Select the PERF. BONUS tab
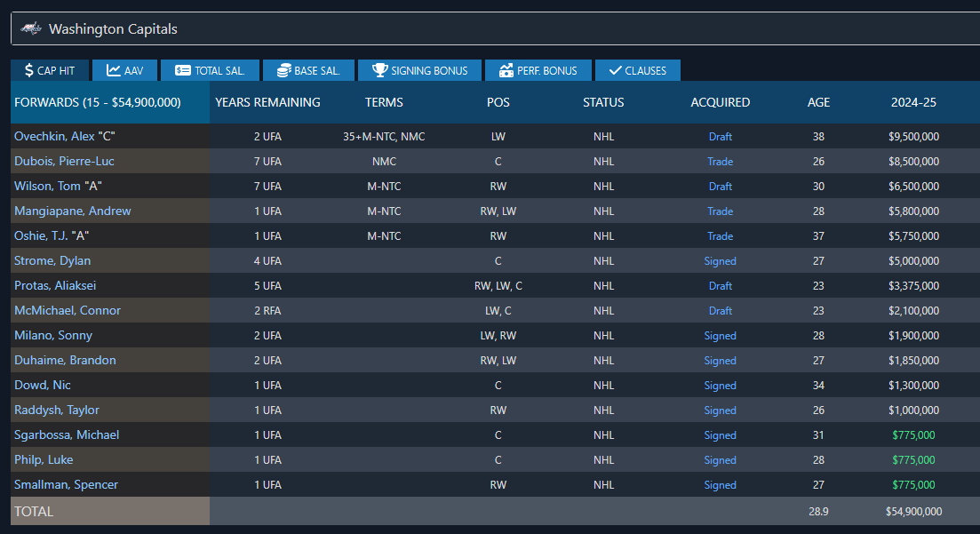The width and height of the screenshot is (980, 534). coord(538,70)
